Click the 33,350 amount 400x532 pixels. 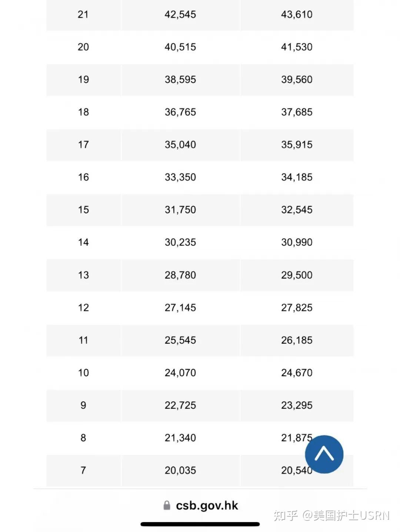coord(180,177)
